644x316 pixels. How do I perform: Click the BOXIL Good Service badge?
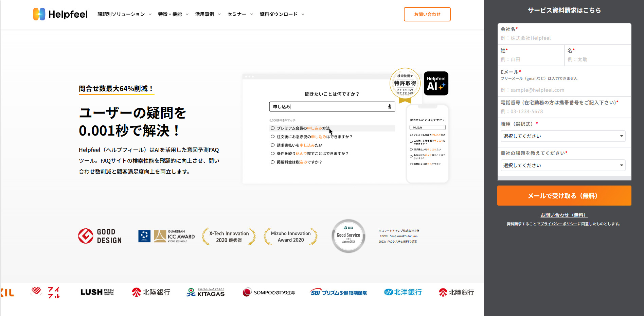[x=348, y=236]
